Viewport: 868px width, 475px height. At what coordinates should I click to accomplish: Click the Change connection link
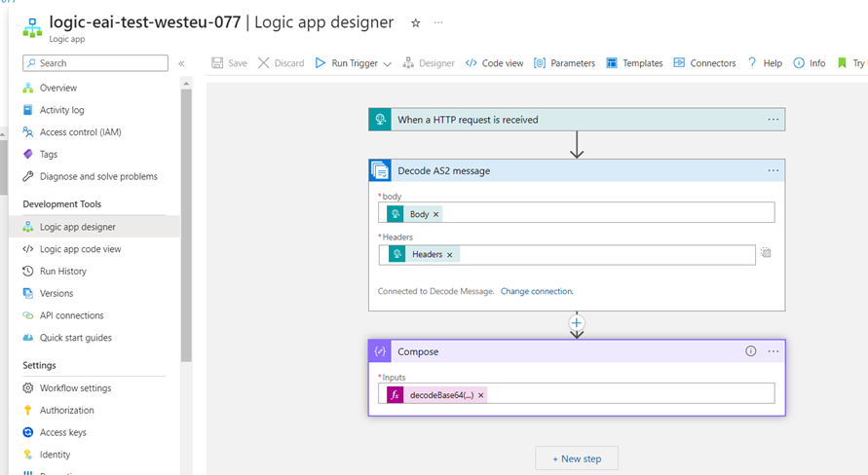point(537,291)
